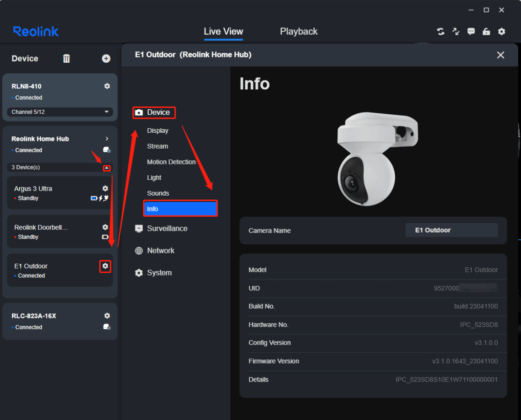521x420 pixels.
Task: Expand Reolink Home Hub chevron
Action: tap(107, 139)
